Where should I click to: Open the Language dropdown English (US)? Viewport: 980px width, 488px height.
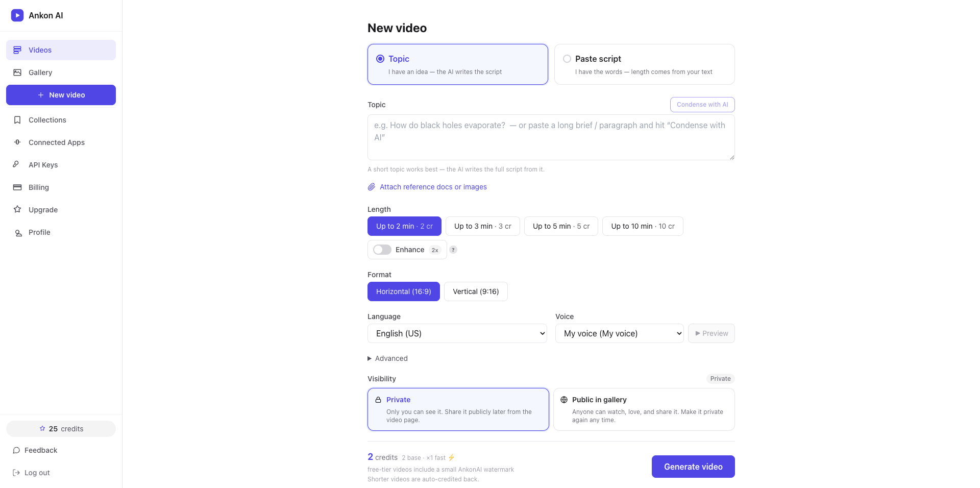(457, 333)
